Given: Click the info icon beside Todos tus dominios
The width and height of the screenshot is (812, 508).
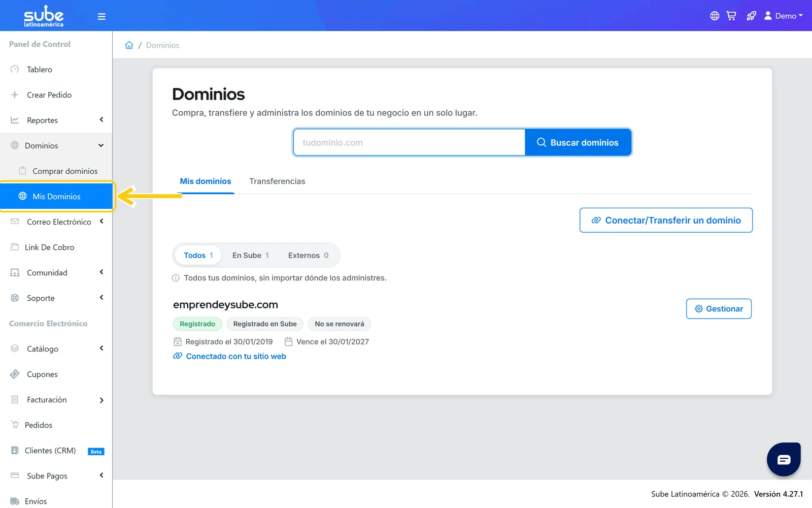Looking at the screenshot, I should 176,278.
